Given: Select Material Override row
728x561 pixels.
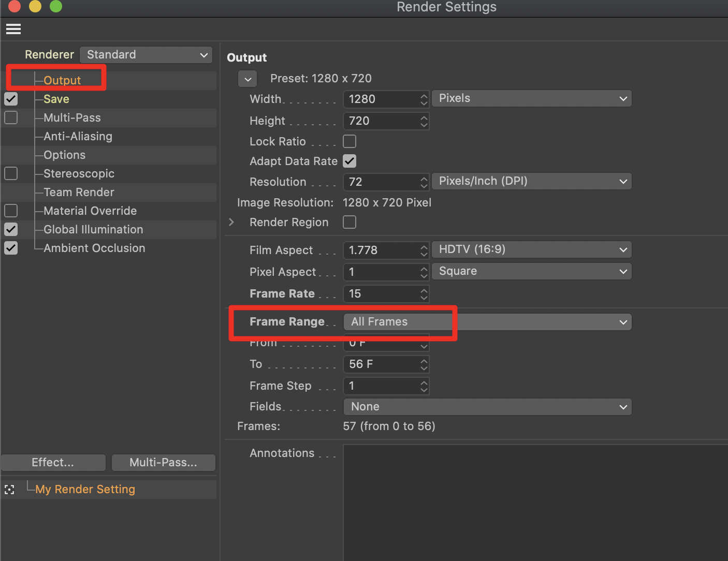Looking at the screenshot, I should pos(90,211).
